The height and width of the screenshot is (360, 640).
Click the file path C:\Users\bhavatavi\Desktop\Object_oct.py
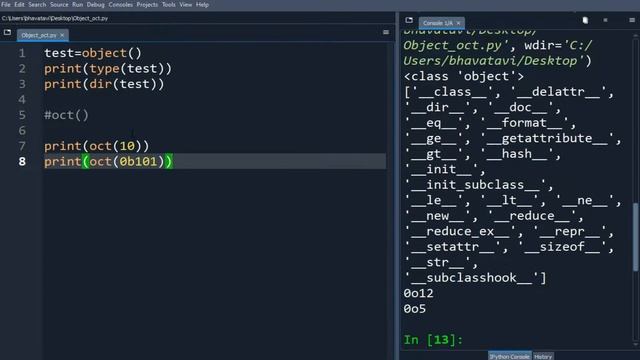click(55, 18)
